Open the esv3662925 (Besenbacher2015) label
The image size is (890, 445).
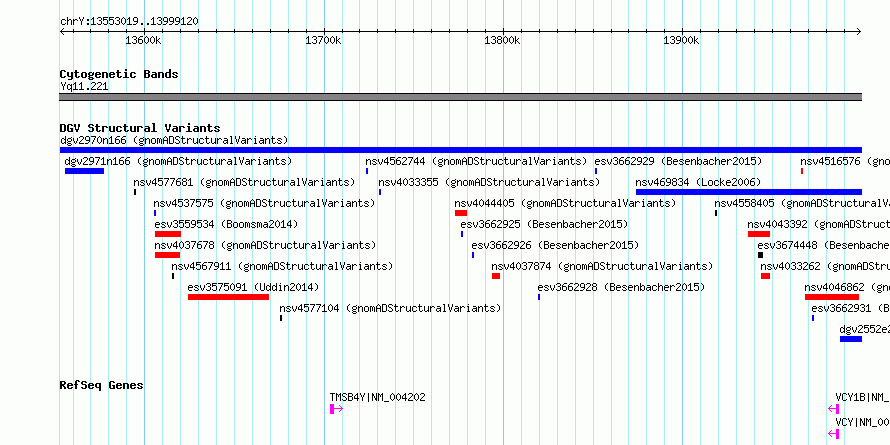544,224
